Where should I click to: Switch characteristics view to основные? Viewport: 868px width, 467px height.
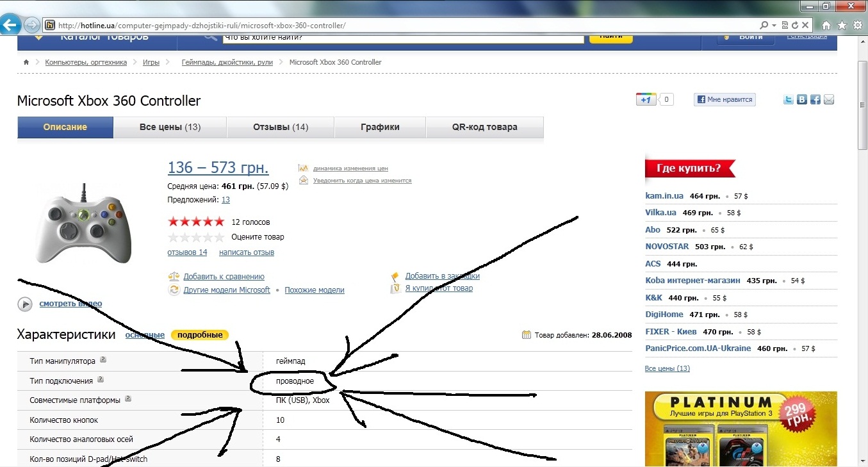145,335
